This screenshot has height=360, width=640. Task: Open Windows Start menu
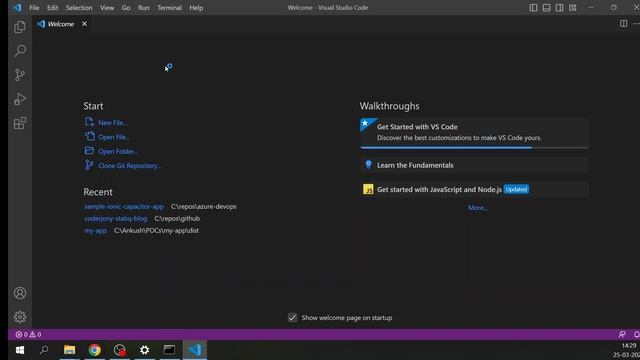[x=20, y=350]
